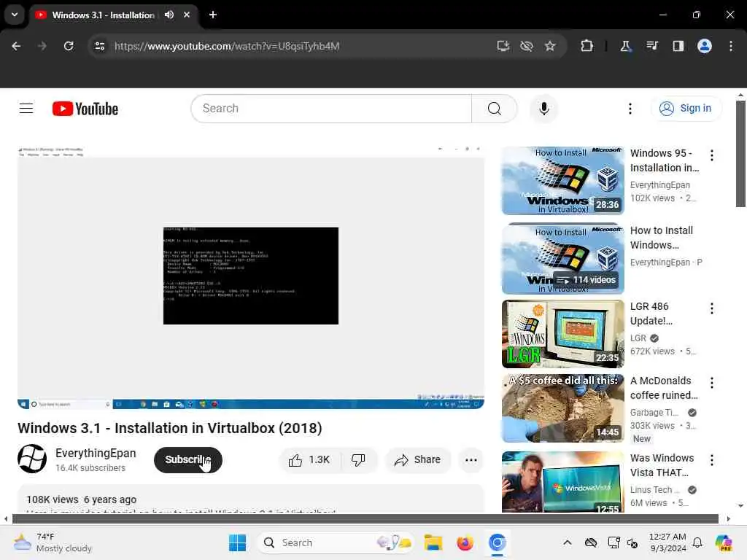This screenshot has width=747, height=560.
Task: Mute the tab via the speaker icon
Action: (169, 15)
